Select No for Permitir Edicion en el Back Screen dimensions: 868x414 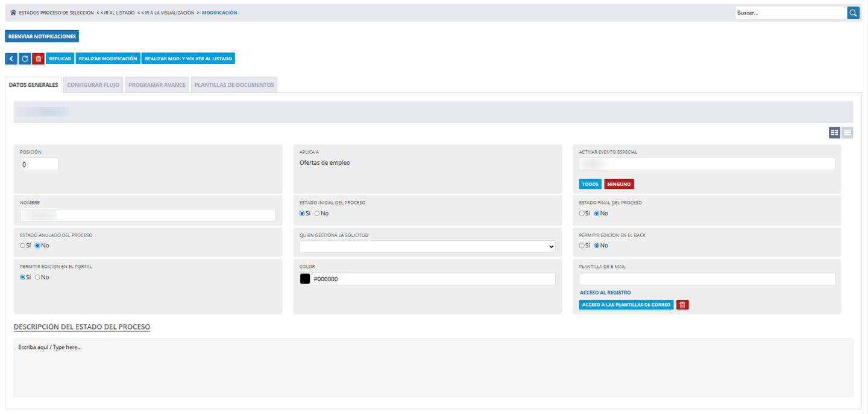pos(597,246)
